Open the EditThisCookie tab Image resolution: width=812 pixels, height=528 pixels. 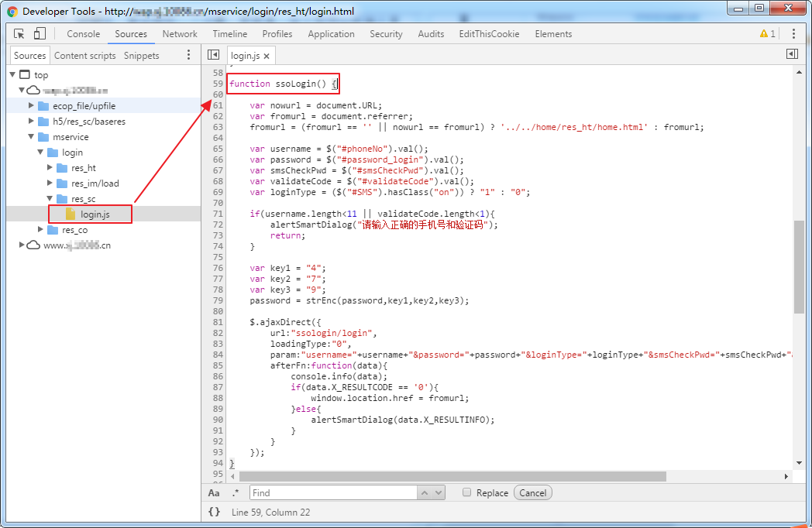(490, 33)
